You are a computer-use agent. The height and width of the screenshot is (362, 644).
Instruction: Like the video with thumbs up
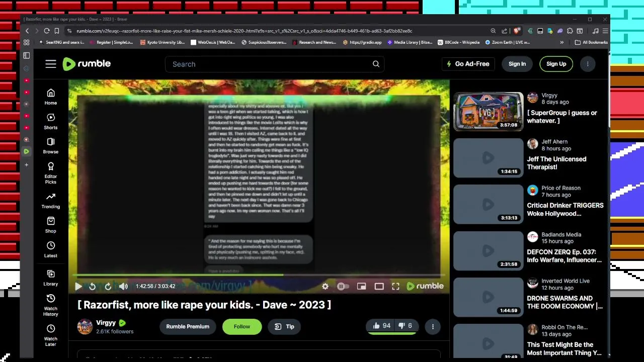[x=381, y=326]
